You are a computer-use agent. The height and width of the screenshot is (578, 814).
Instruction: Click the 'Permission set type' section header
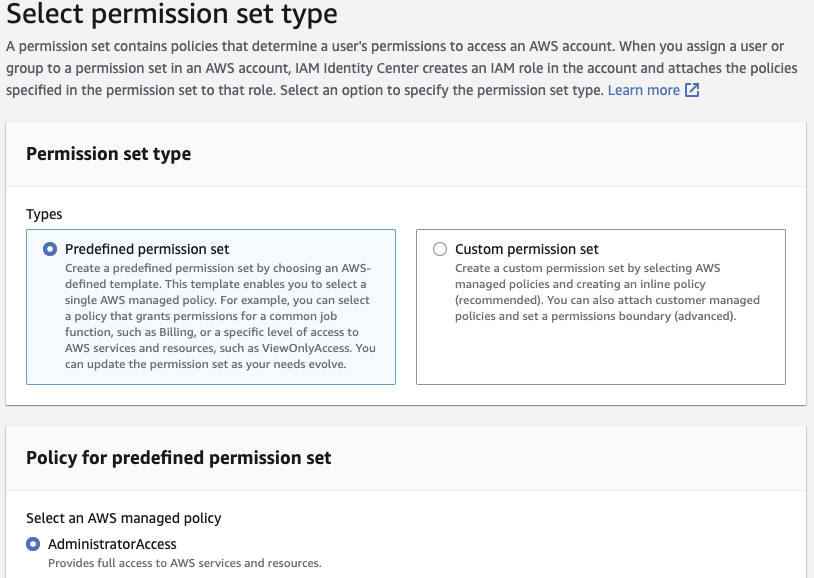click(x=108, y=154)
